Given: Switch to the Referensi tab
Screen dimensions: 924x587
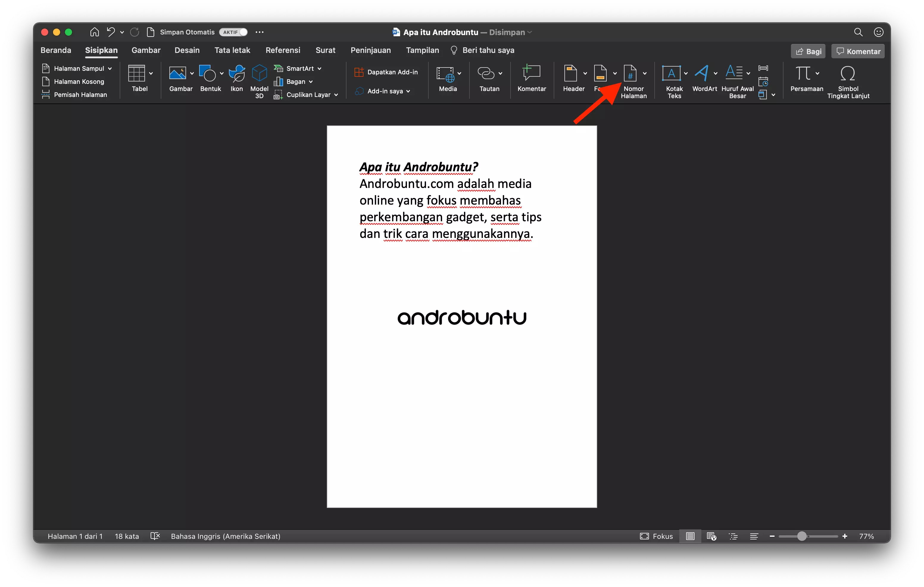Looking at the screenshot, I should click(283, 50).
